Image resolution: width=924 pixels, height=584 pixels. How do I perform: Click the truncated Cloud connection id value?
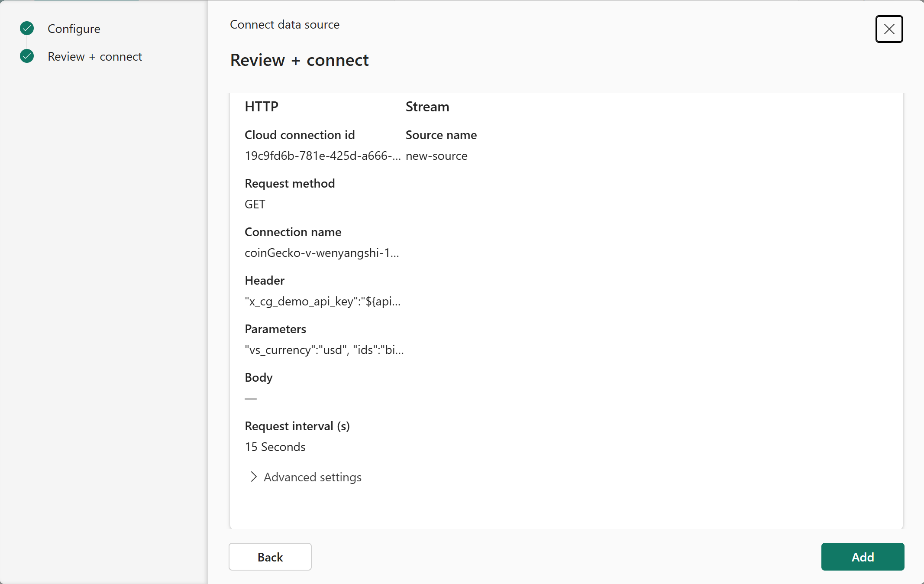323,156
